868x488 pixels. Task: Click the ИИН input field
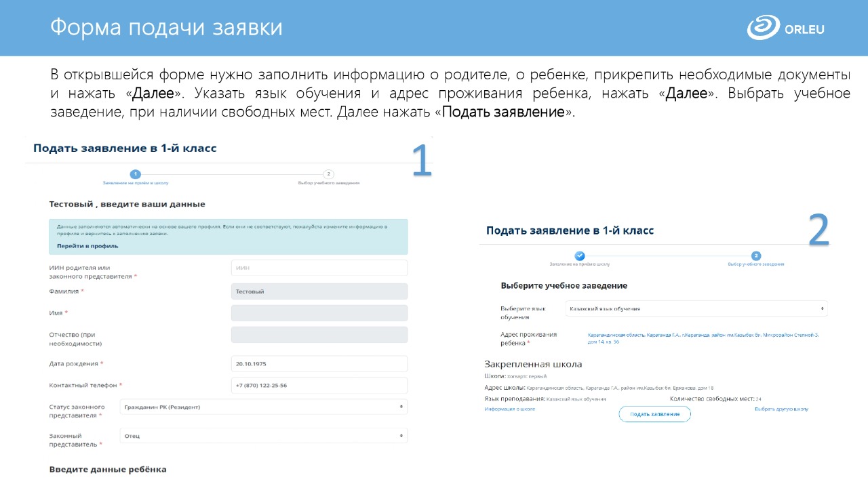click(x=319, y=268)
